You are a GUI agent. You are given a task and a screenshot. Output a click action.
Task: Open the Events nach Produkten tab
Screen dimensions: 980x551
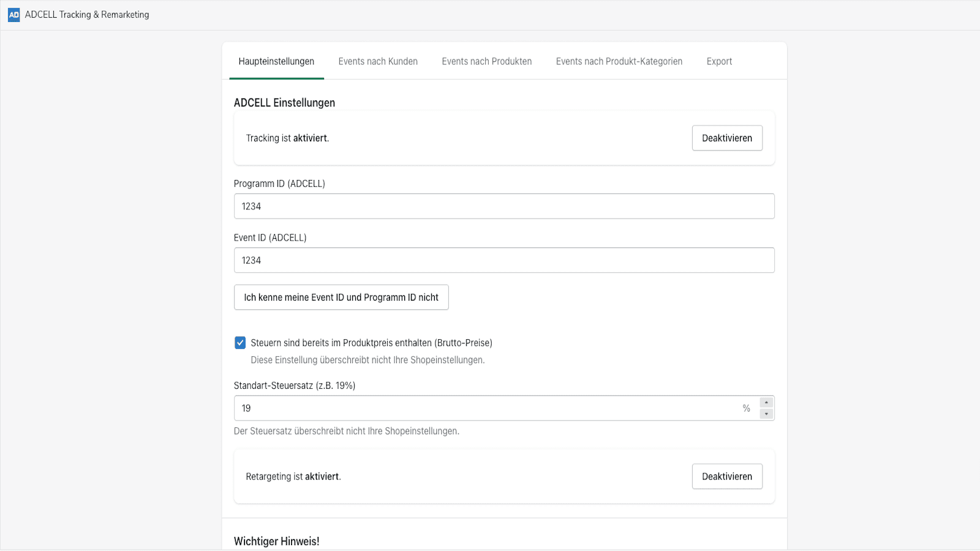coord(486,61)
